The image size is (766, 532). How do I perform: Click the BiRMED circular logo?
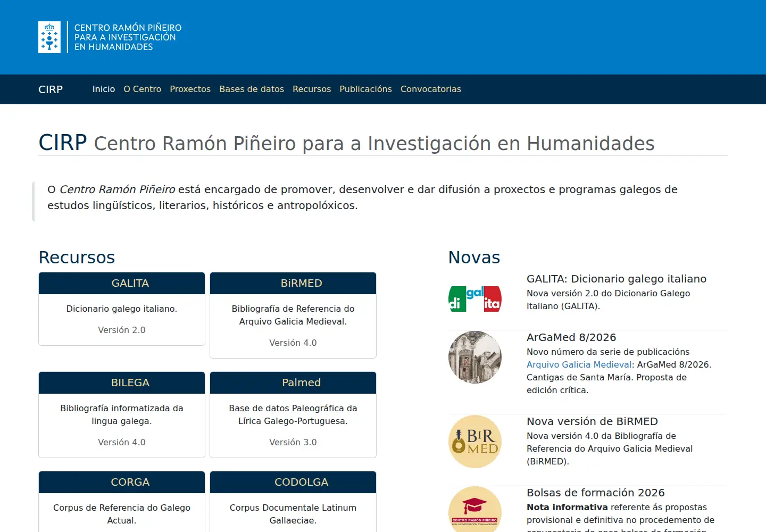(x=475, y=442)
